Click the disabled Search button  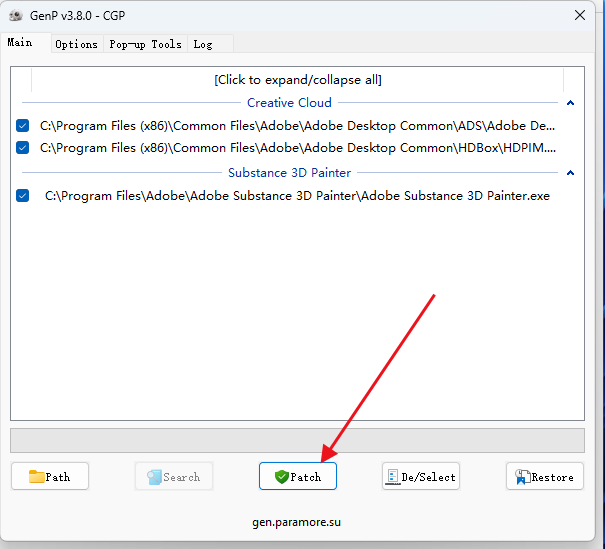174,476
